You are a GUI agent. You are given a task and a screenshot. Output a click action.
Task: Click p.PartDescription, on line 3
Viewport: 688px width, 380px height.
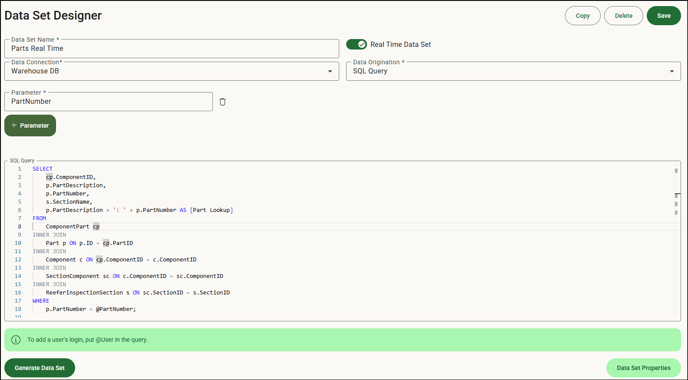point(76,185)
